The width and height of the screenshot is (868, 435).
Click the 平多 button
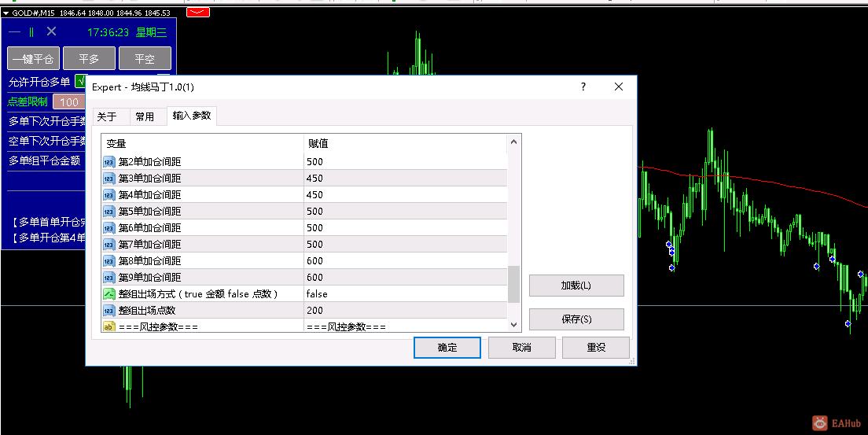point(89,58)
